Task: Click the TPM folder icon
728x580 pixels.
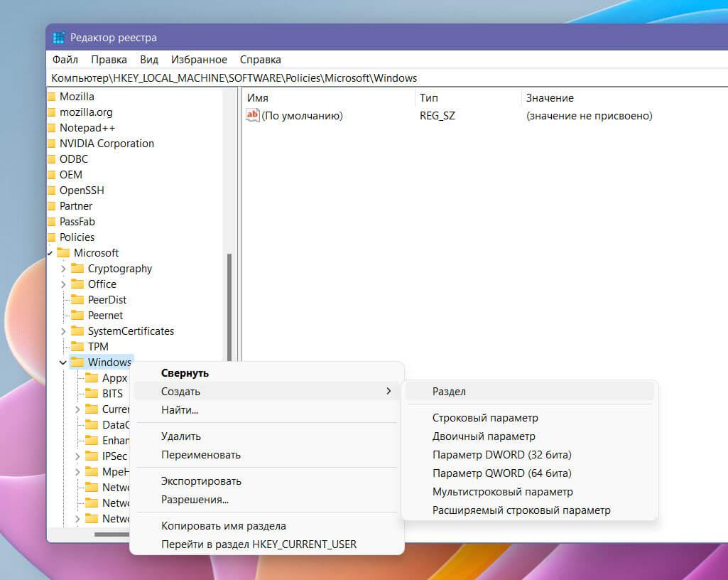Action: point(77,347)
